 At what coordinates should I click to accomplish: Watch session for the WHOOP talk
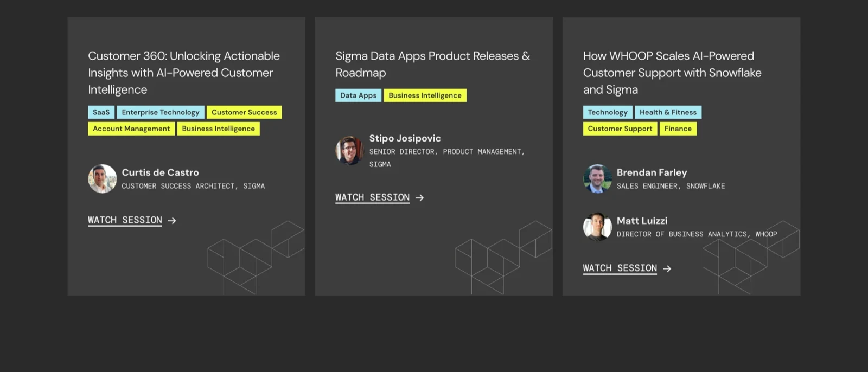tap(620, 268)
